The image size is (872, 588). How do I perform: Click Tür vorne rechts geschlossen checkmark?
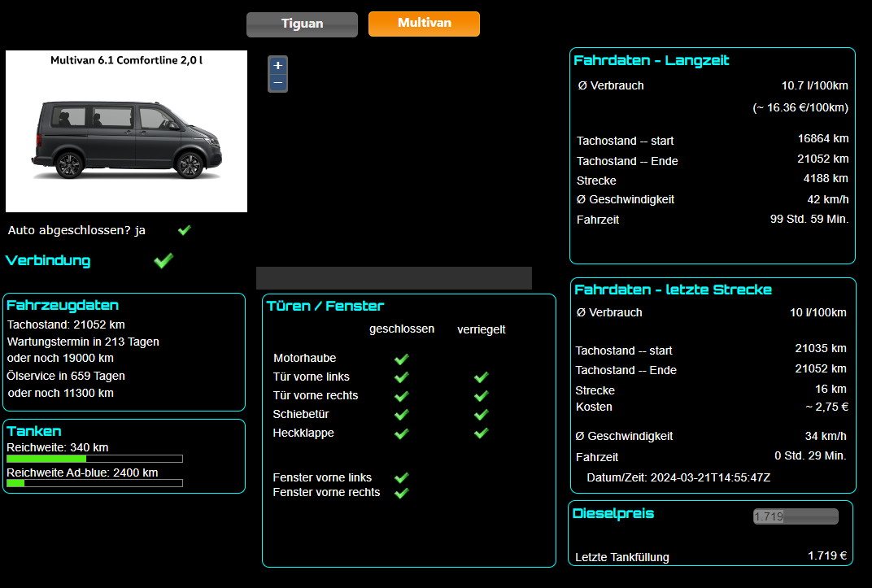click(401, 396)
